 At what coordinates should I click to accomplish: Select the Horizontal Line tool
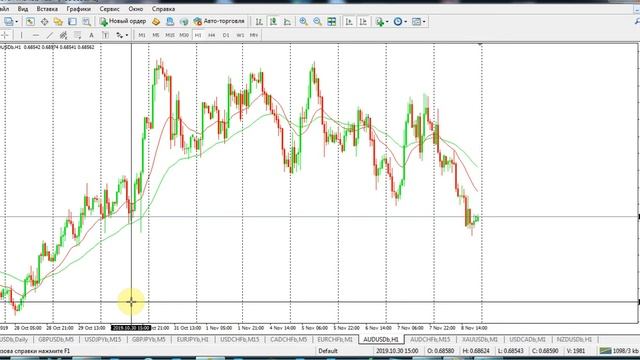(x=36, y=36)
